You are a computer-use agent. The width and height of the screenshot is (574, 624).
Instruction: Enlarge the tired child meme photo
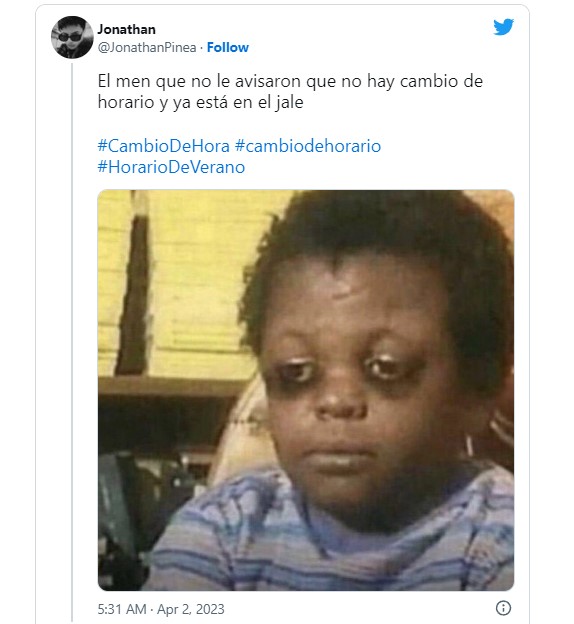click(x=306, y=390)
